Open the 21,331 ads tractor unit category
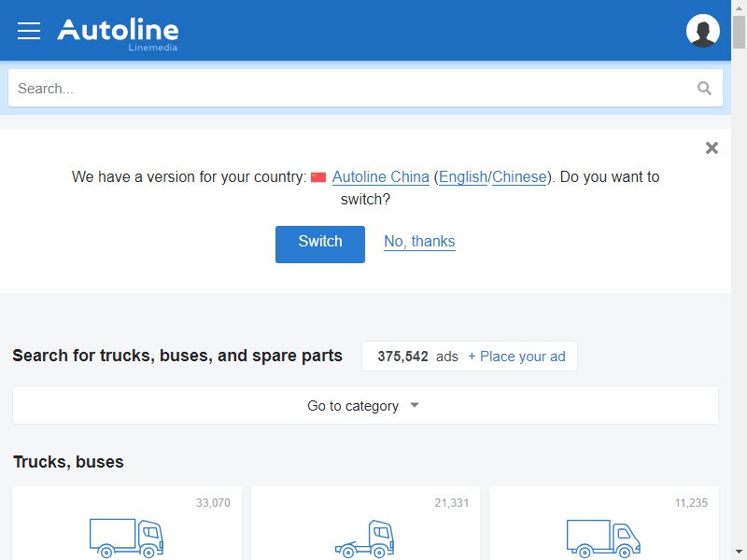This screenshot has height=560, width=747. pyautogui.click(x=365, y=524)
